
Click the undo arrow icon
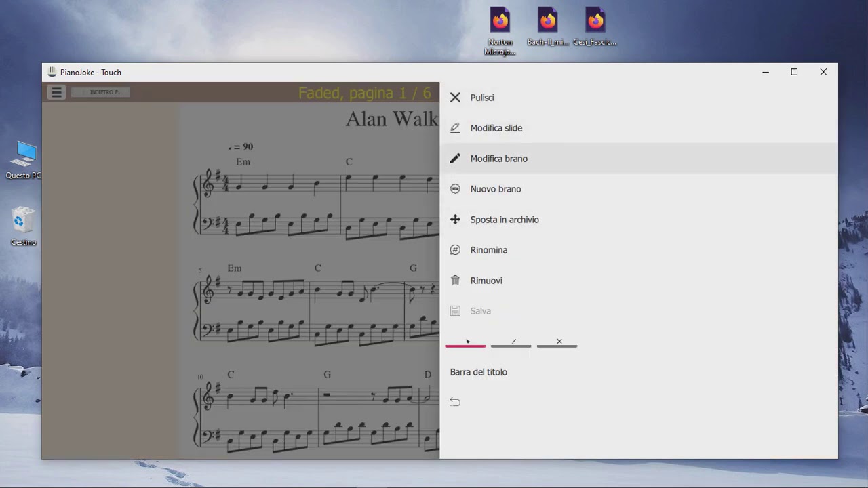455,402
